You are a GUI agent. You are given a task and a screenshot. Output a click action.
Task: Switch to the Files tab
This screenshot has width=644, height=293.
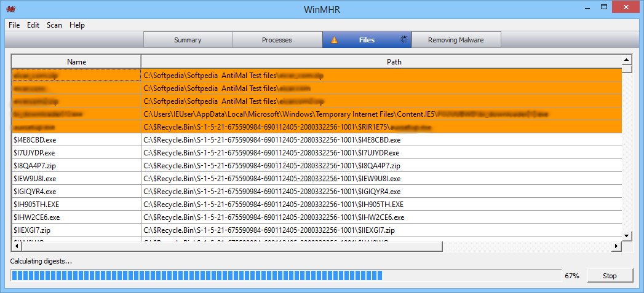[367, 40]
